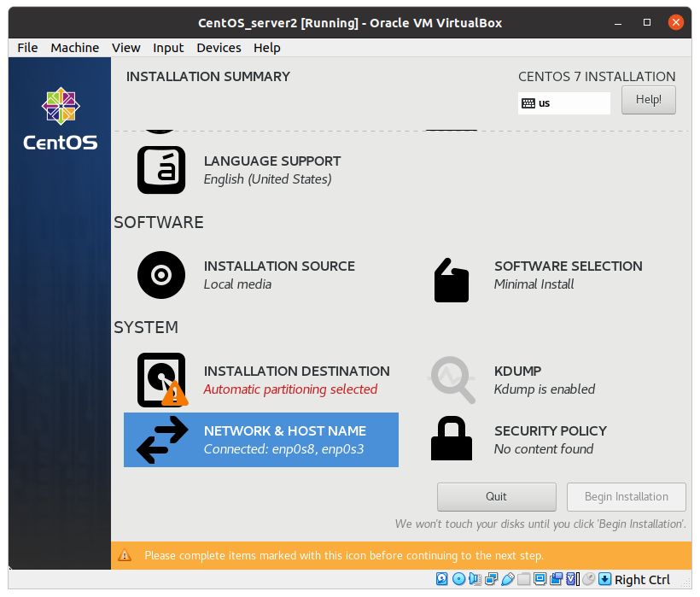Viewport: 700px width, 597px height.
Task: Click the USB device status bar icon
Action: pyautogui.click(x=507, y=579)
